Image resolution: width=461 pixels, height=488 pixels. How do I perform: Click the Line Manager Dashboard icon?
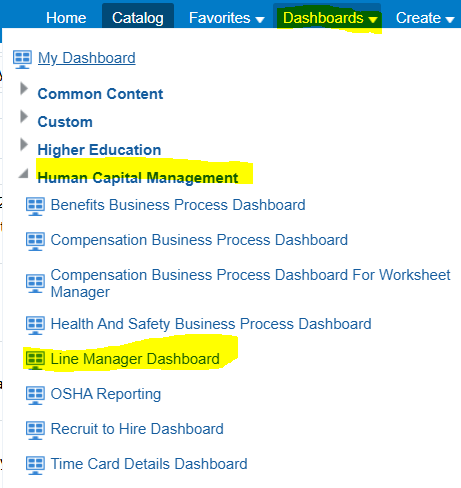(x=35, y=360)
